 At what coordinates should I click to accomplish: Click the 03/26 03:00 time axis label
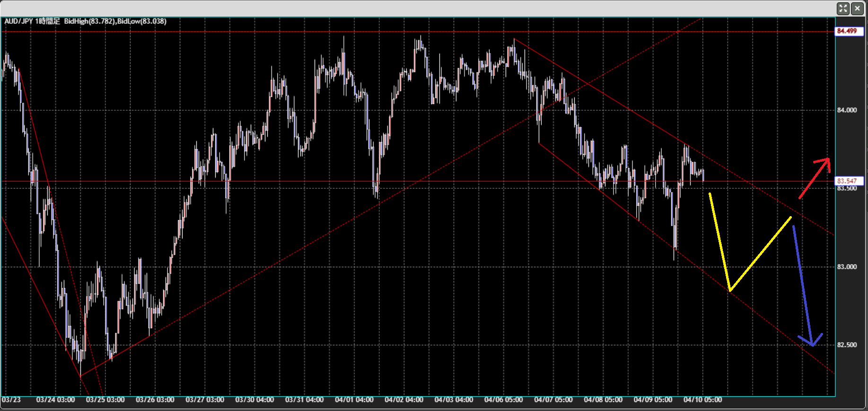(x=155, y=400)
